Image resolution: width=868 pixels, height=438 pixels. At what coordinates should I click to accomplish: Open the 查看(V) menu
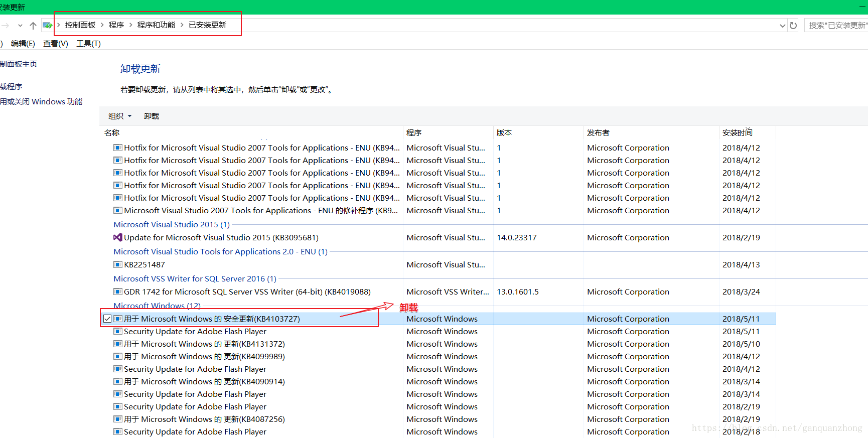click(x=56, y=44)
